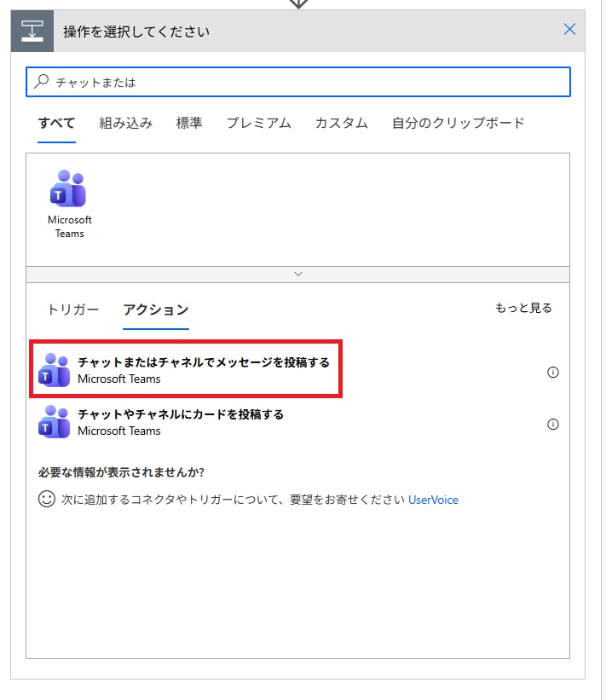The height and width of the screenshot is (700, 606).
Task: Select the カスタム tab
Action: click(x=341, y=123)
